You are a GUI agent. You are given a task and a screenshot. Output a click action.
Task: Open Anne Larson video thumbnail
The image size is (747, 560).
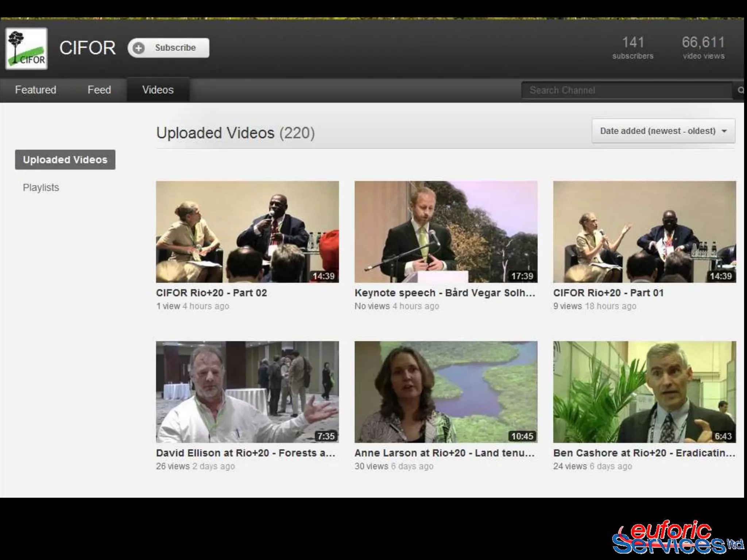pos(446,392)
